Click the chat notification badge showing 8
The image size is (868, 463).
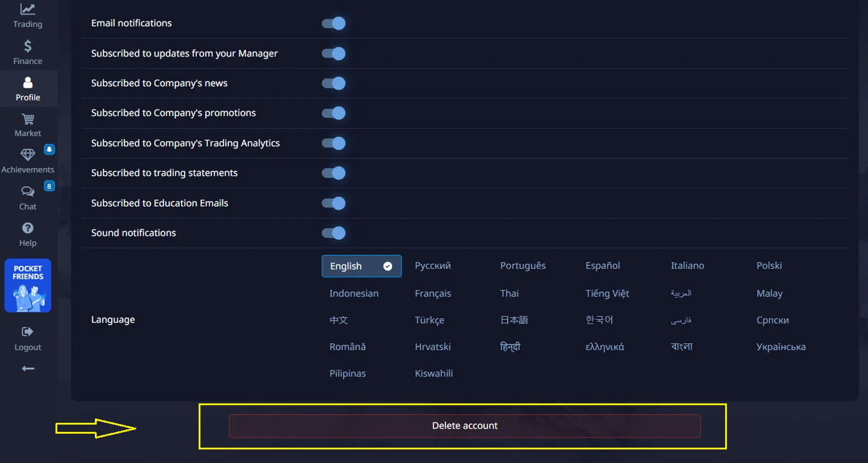pos(49,187)
